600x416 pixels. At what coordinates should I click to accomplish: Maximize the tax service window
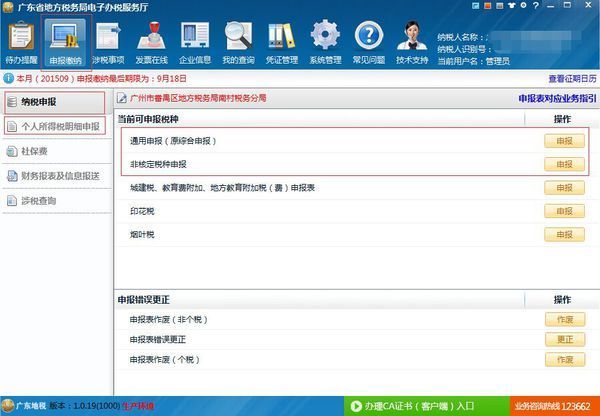point(567,5)
